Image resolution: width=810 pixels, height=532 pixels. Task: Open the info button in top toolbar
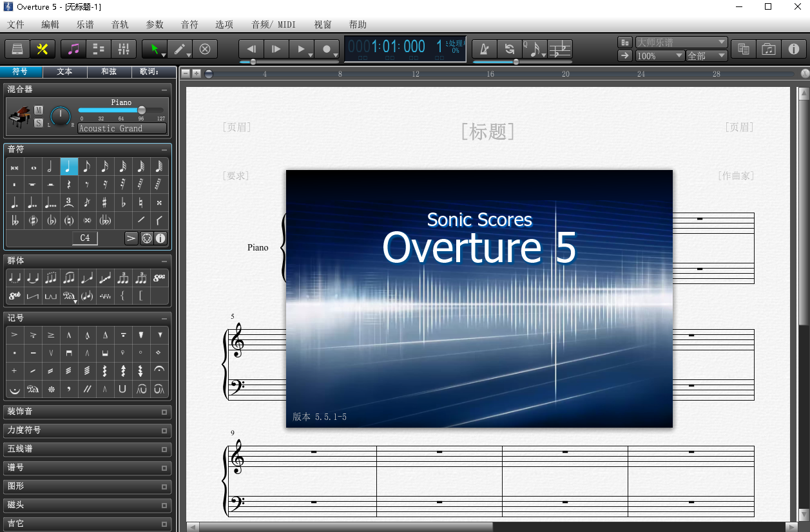pyautogui.click(x=793, y=49)
